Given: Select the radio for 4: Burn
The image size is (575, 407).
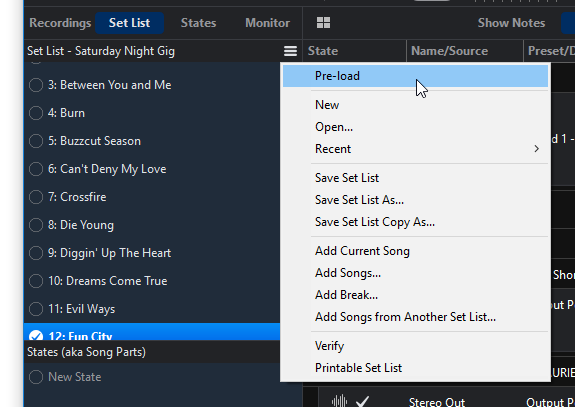Looking at the screenshot, I should [36, 113].
